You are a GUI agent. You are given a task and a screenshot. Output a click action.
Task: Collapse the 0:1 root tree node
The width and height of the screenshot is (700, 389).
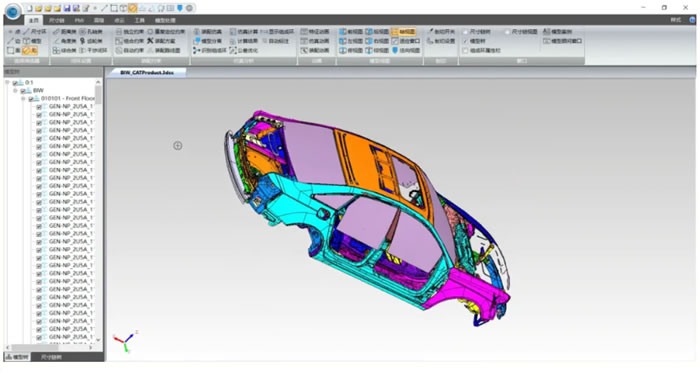tap(7, 83)
